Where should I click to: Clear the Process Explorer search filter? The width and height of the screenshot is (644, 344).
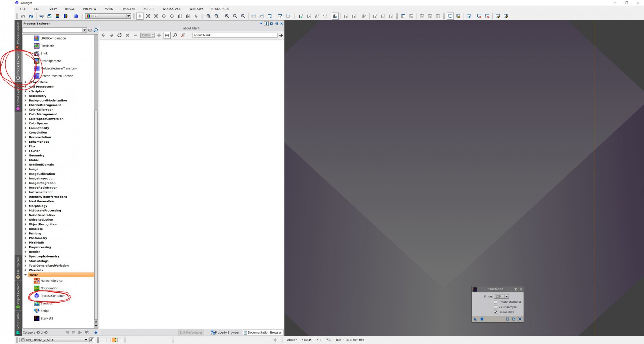(x=90, y=30)
